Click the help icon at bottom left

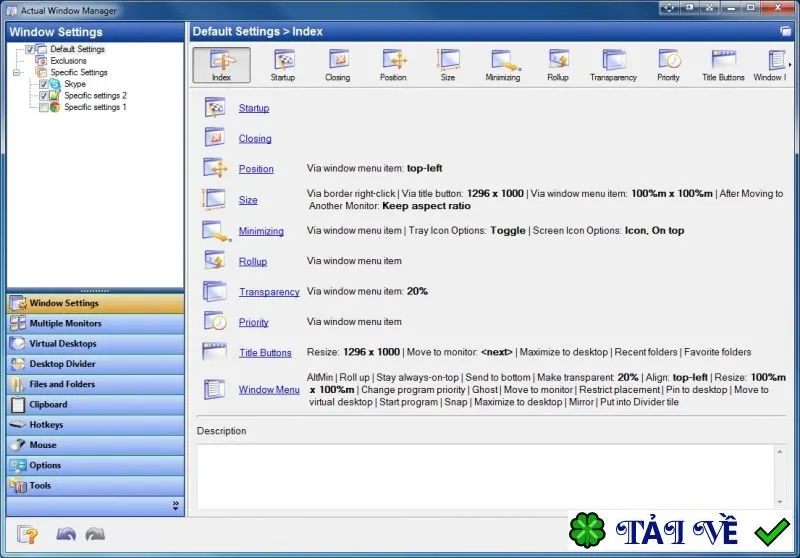click(x=27, y=534)
